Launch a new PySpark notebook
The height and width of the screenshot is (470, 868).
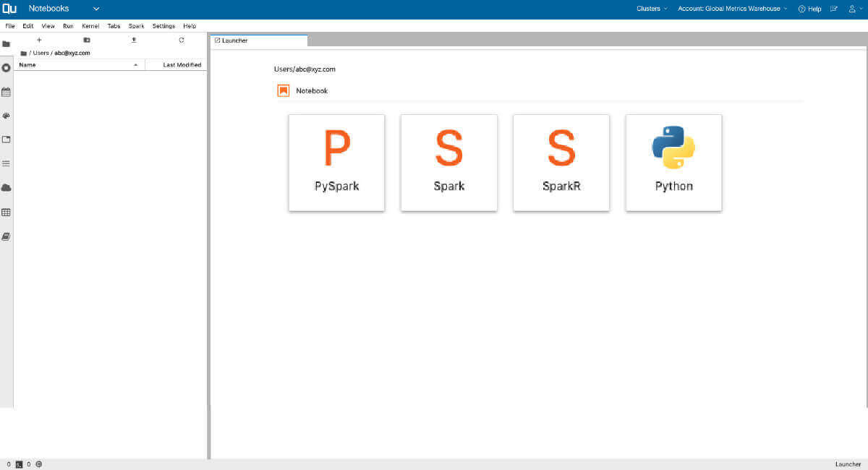tap(336, 162)
